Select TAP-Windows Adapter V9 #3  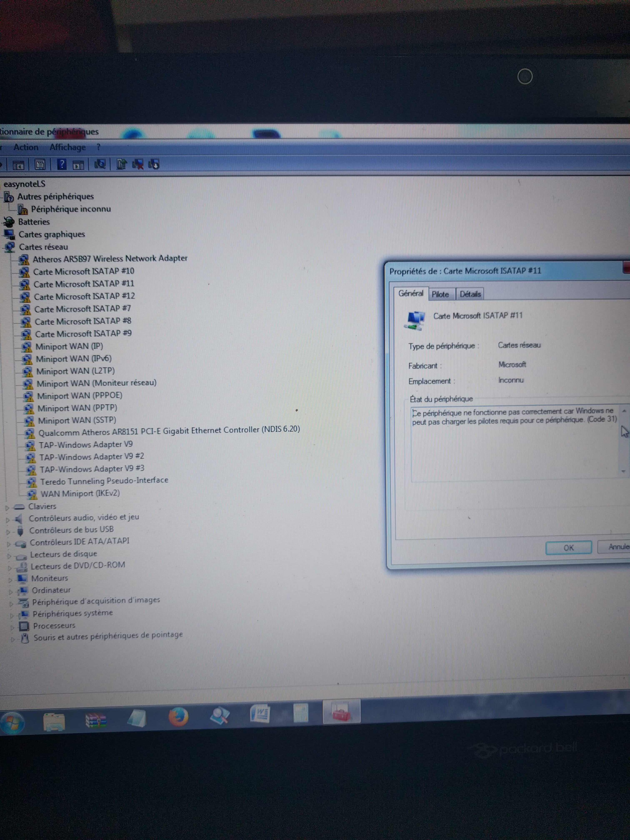pos(92,469)
